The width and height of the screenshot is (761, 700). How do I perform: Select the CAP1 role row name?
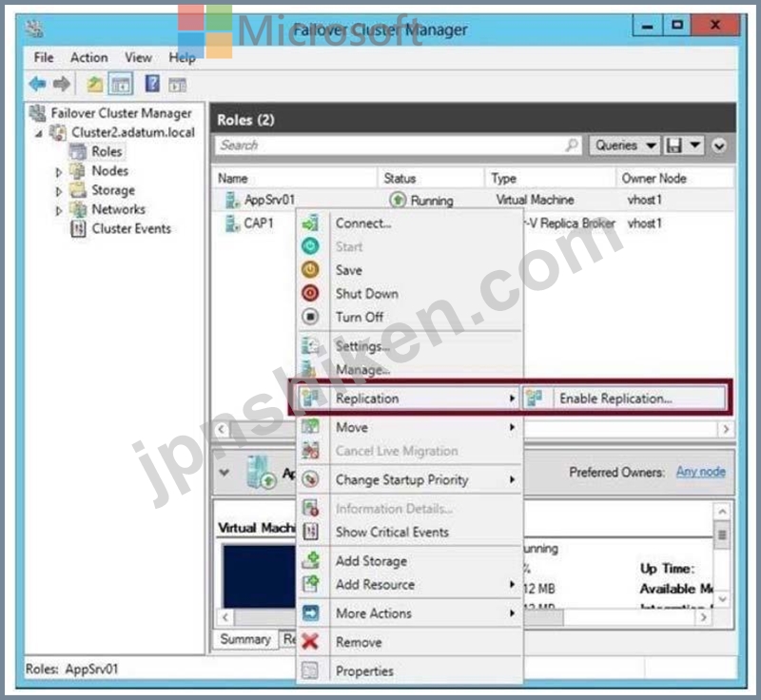click(259, 224)
